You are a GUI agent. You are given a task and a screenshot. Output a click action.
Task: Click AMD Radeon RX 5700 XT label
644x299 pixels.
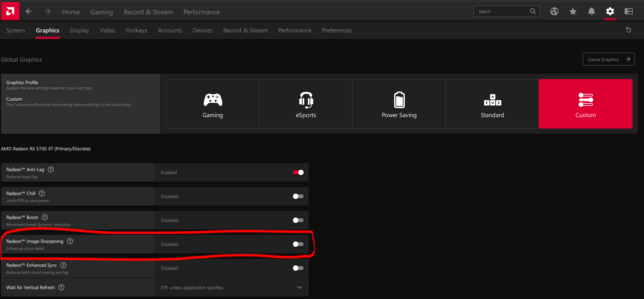coord(46,149)
